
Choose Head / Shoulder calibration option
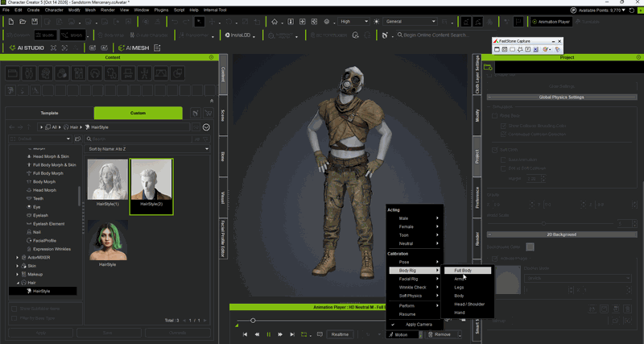click(469, 305)
